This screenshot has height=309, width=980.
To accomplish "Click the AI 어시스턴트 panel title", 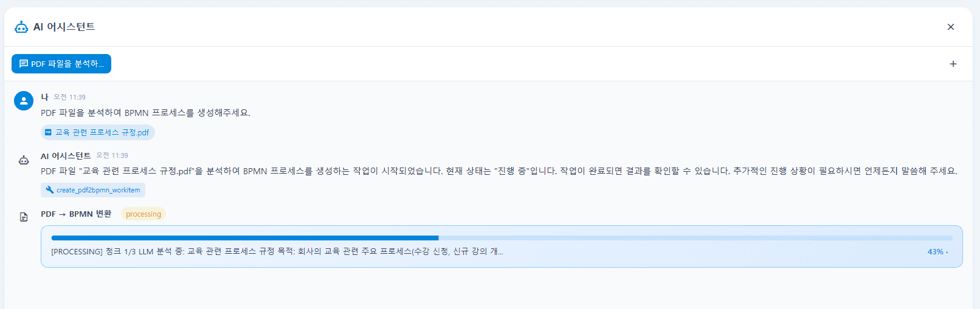I will coord(64,27).
